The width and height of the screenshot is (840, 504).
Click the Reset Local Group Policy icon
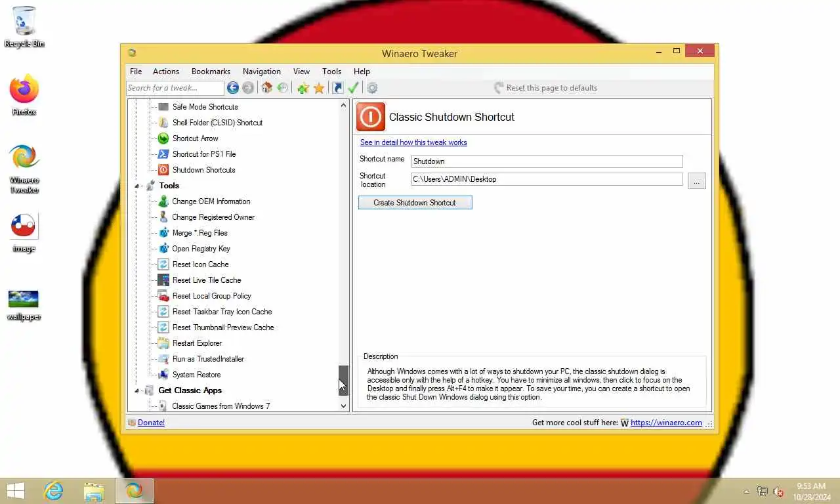pos(163,296)
